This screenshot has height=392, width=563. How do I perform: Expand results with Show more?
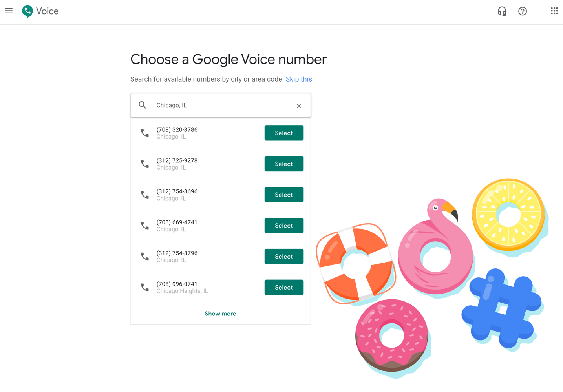pyautogui.click(x=220, y=313)
